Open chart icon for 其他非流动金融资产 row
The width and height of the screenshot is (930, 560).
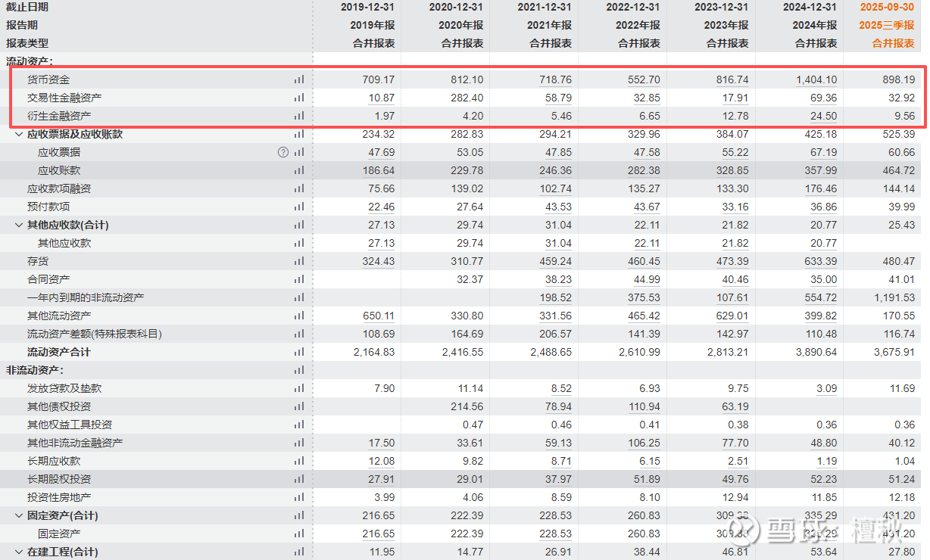click(299, 443)
